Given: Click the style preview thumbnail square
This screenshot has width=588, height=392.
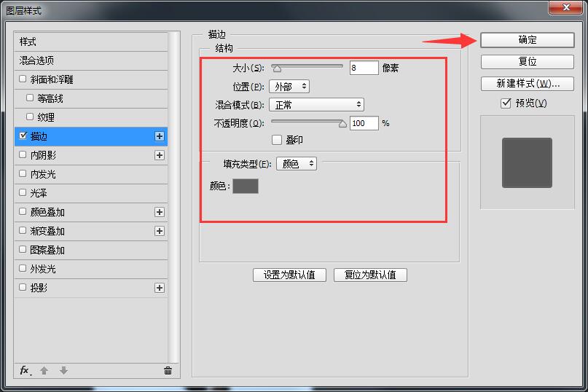Looking at the screenshot, I should pos(527,162).
